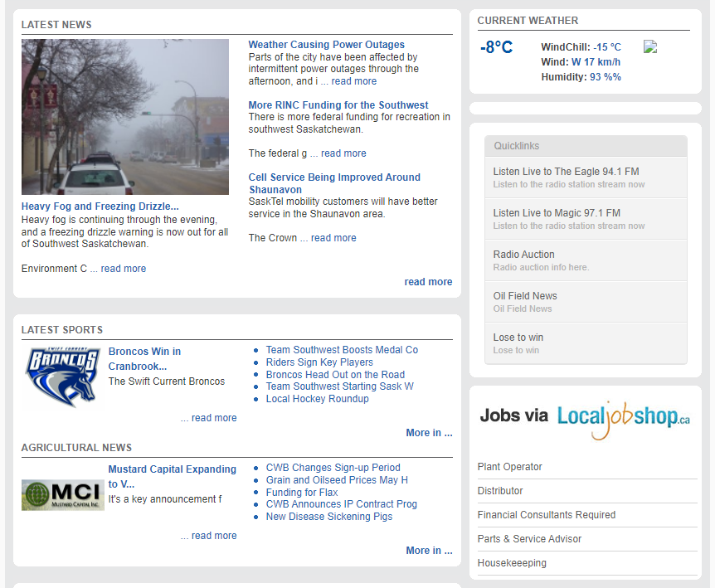Click the Riders Sign Key Players headline
This screenshot has height=588, width=715.
319,362
